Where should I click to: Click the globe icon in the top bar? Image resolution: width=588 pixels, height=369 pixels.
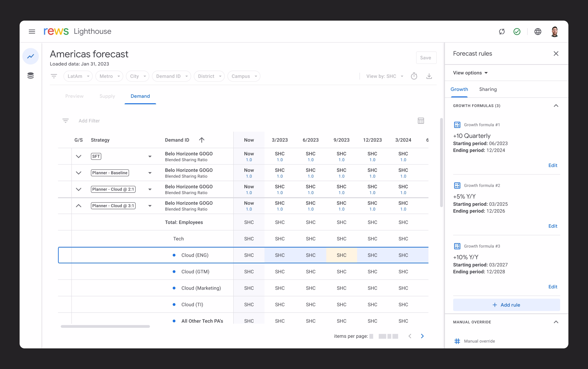click(x=538, y=31)
